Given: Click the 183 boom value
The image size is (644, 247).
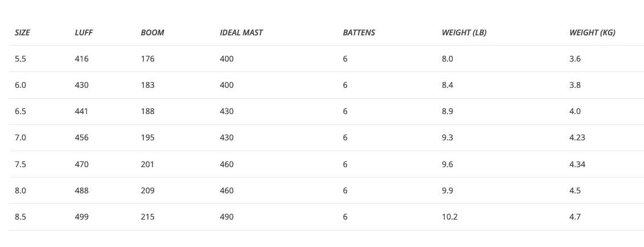Looking at the screenshot, I should (147, 85).
